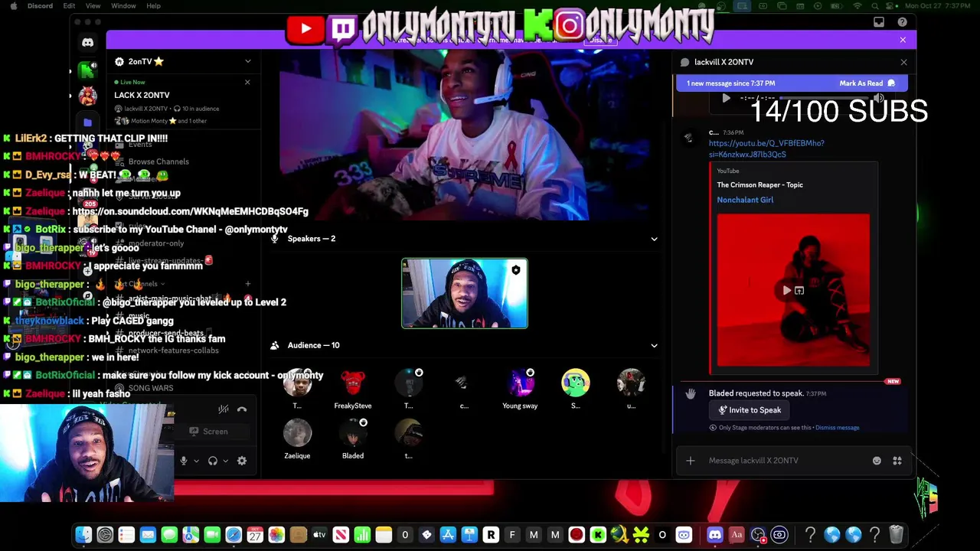The height and width of the screenshot is (551, 980).
Task: Open the apps launcher icon in message bar
Action: point(897,461)
